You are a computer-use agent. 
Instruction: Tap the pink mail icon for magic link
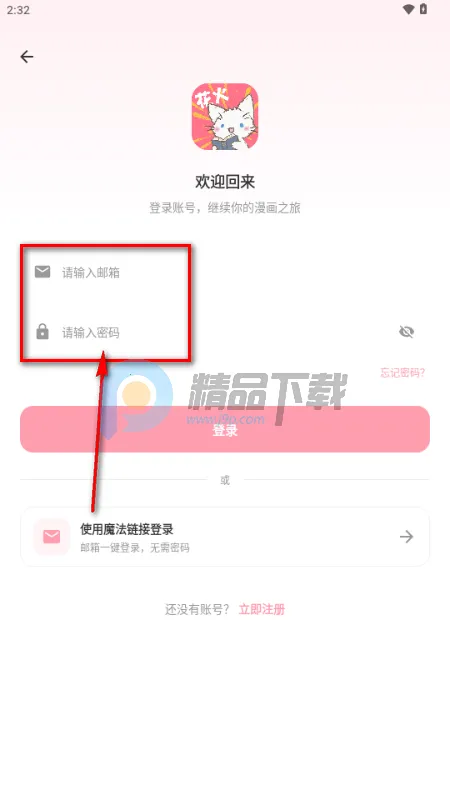point(52,537)
